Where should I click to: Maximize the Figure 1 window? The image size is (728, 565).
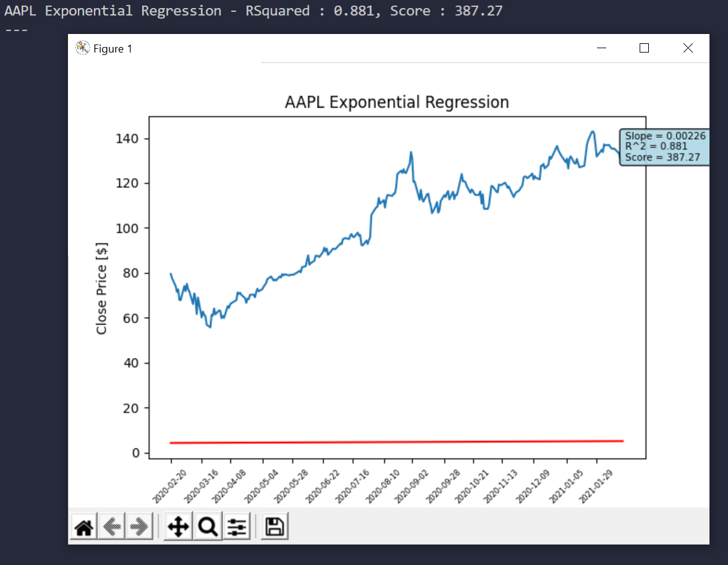[644, 48]
